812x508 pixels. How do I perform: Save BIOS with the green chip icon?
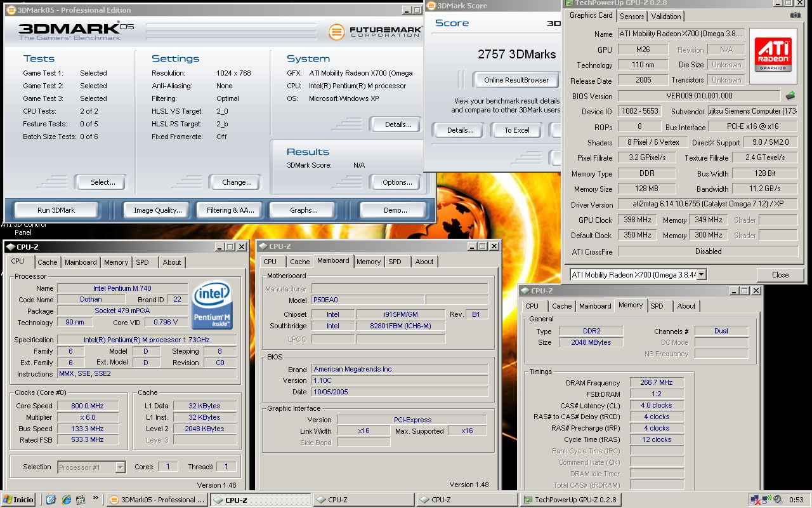coord(790,96)
